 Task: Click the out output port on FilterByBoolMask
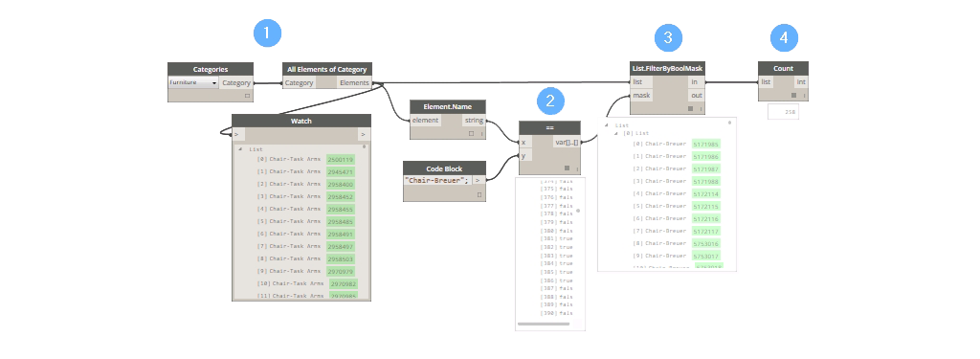tap(697, 95)
